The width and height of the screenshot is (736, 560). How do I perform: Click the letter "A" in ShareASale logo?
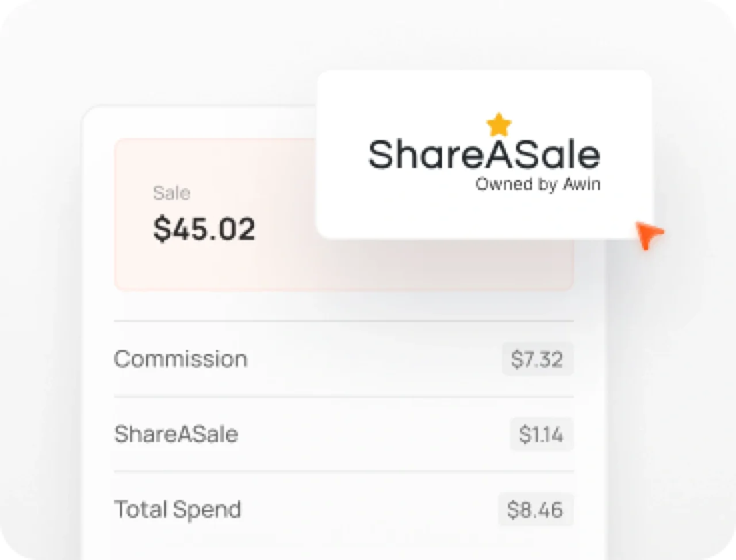coord(486,154)
